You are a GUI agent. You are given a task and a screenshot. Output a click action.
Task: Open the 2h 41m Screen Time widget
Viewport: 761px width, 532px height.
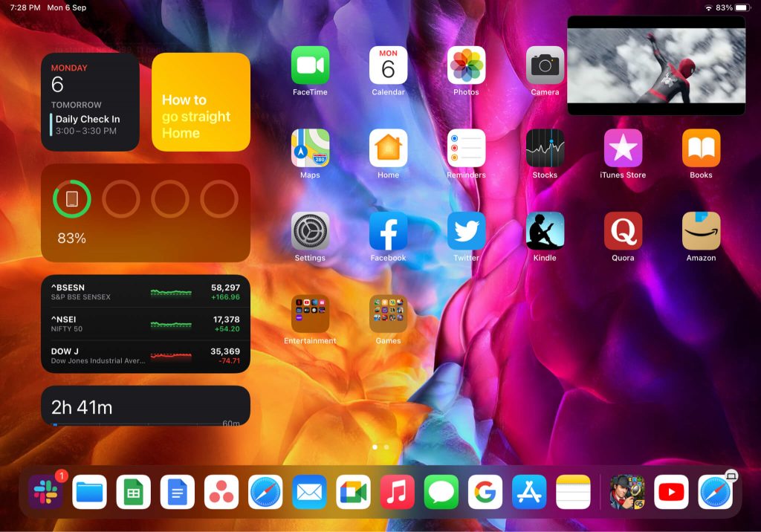click(x=146, y=406)
